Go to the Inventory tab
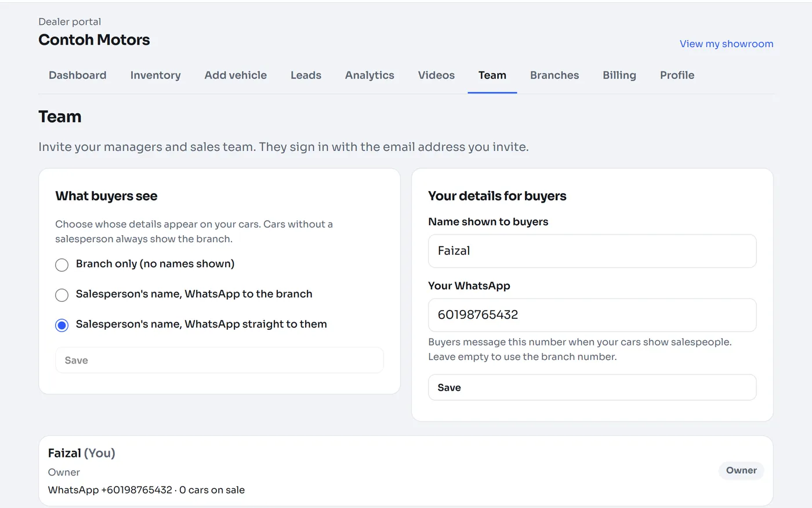This screenshot has width=812, height=508. (155, 75)
